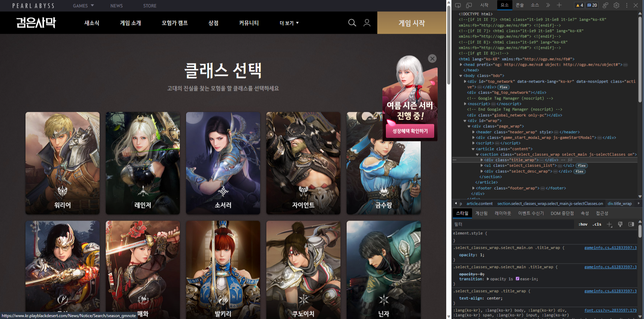Open STORE link in top bar
Image resolution: width=644 pixels, height=319 pixels.
pyautogui.click(x=150, y=6)
